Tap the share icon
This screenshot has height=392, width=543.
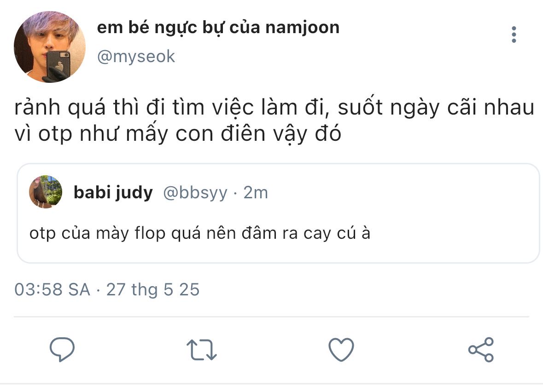(x=481, y=350)
